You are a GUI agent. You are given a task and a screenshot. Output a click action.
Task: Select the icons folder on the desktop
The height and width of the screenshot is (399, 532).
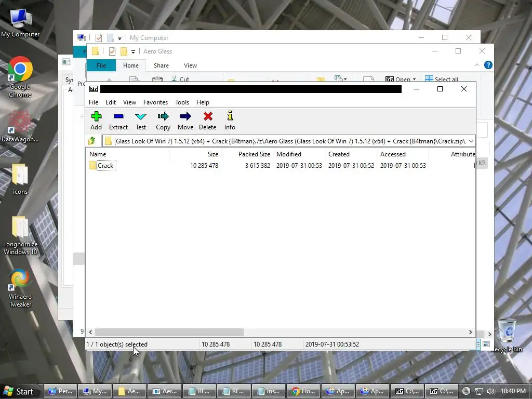pyautogui.click(x=20, y=179)
